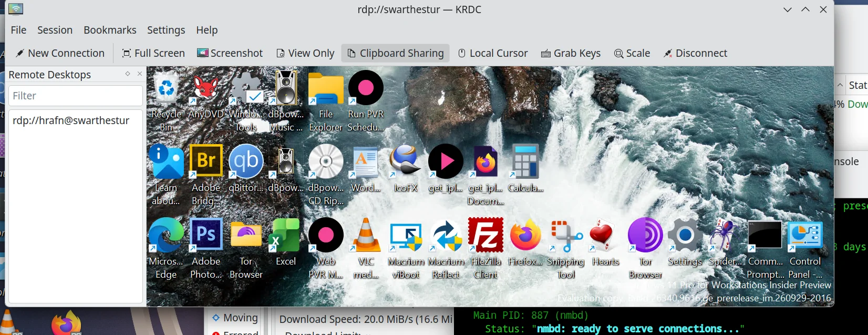Open the File menu
The width and height of the screenshot is (868, 335).
tap(18, 30)
